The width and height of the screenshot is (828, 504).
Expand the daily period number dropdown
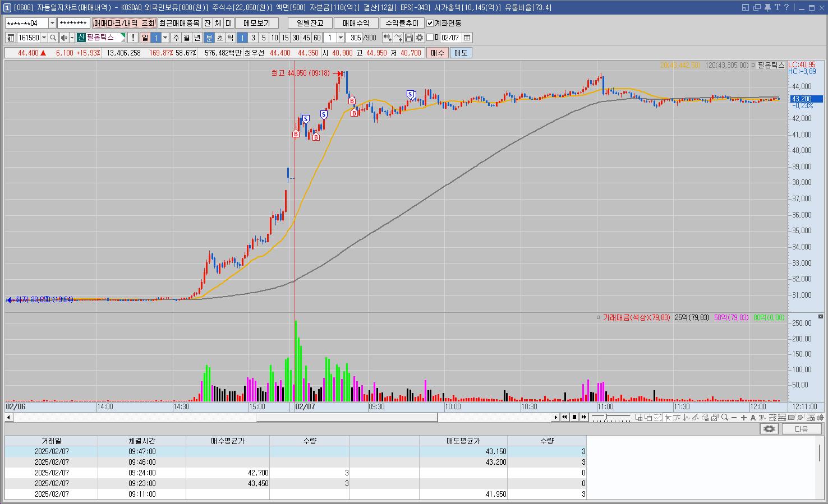pos(165,38)
